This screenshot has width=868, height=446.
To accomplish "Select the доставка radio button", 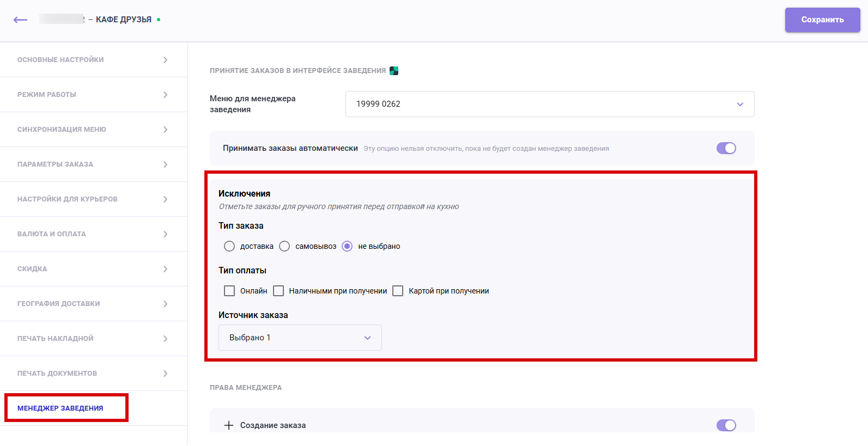I will pos(229,246).
